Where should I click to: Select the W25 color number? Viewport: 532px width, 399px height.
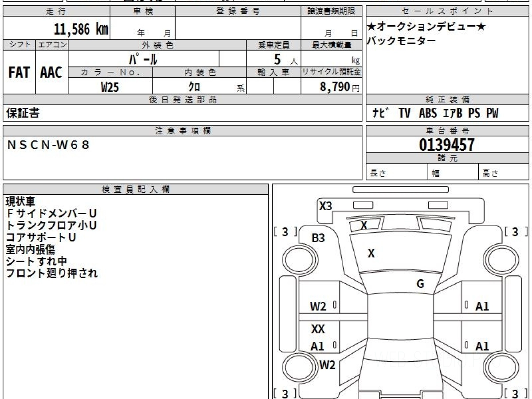tap(110, 87)
